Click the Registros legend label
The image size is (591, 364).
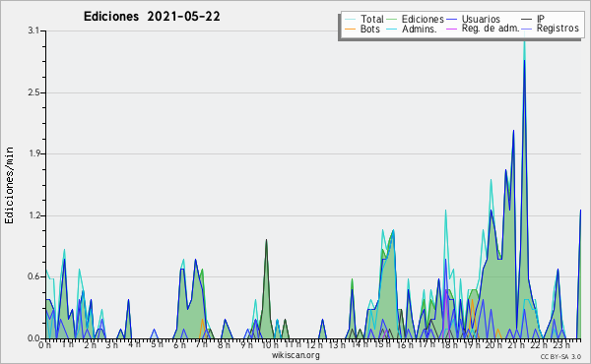point(558,29)
